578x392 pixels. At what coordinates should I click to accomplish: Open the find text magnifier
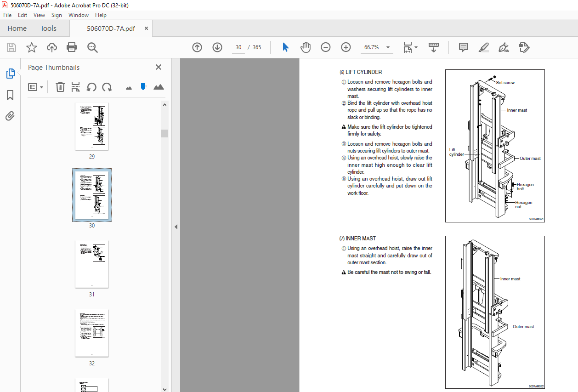pos(92,47)
